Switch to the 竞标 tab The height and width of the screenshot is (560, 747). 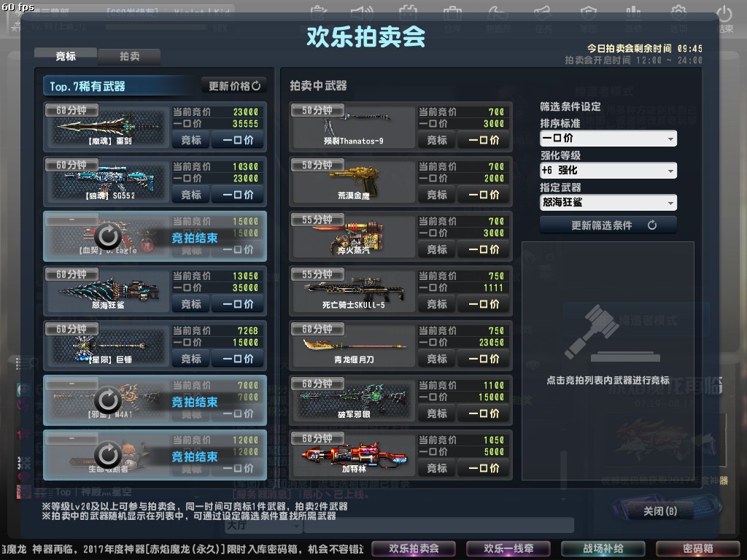click(x=66, y=56)
